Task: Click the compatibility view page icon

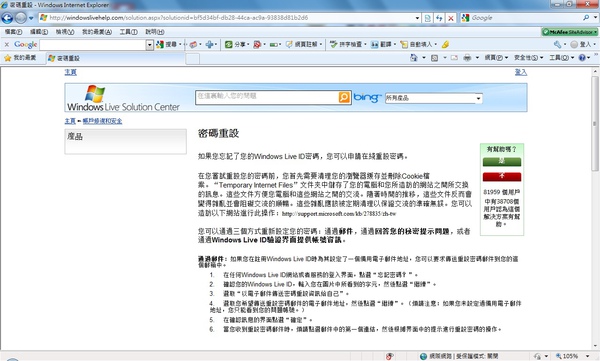Action: click(x=427, y=18)
